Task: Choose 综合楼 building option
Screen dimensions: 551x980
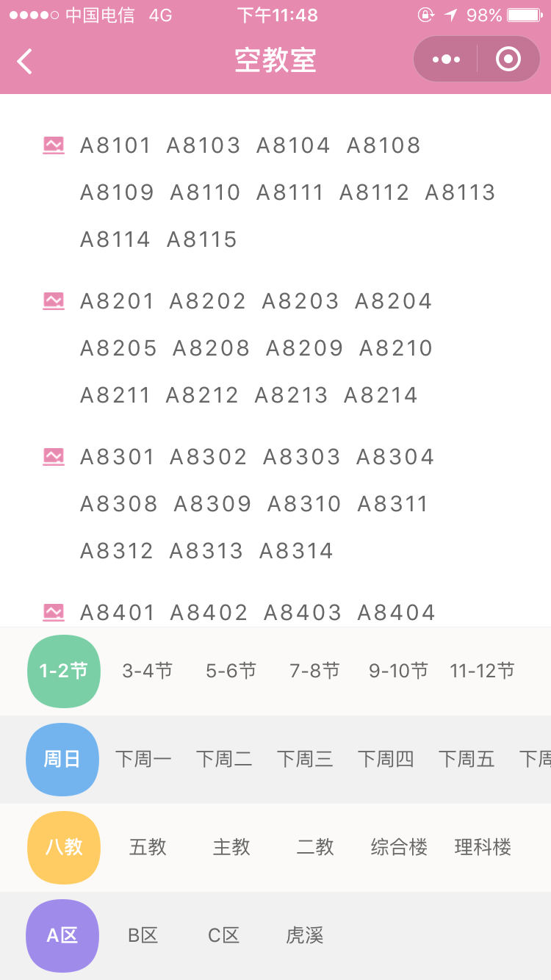Action: point(399,847)
